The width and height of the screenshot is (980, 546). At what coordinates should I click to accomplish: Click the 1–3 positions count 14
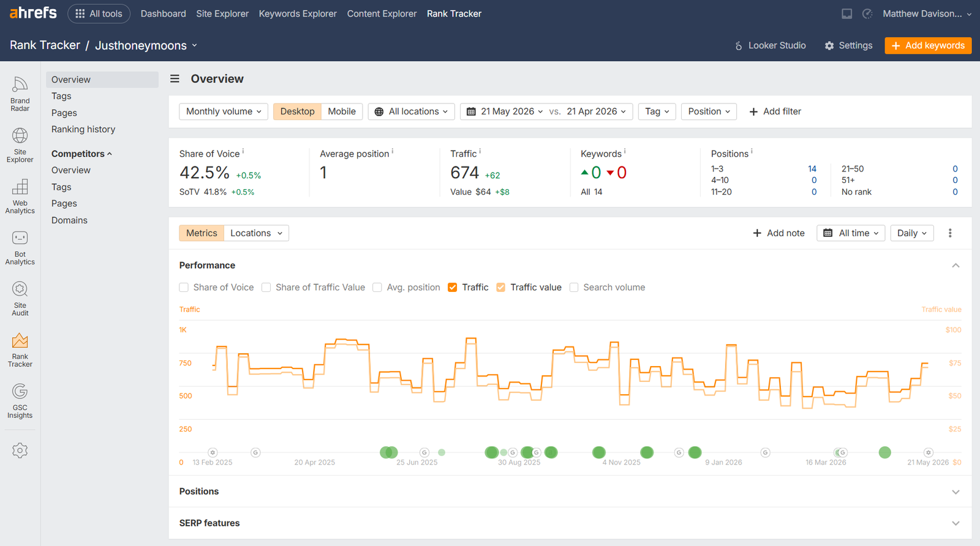click(812, 169)
